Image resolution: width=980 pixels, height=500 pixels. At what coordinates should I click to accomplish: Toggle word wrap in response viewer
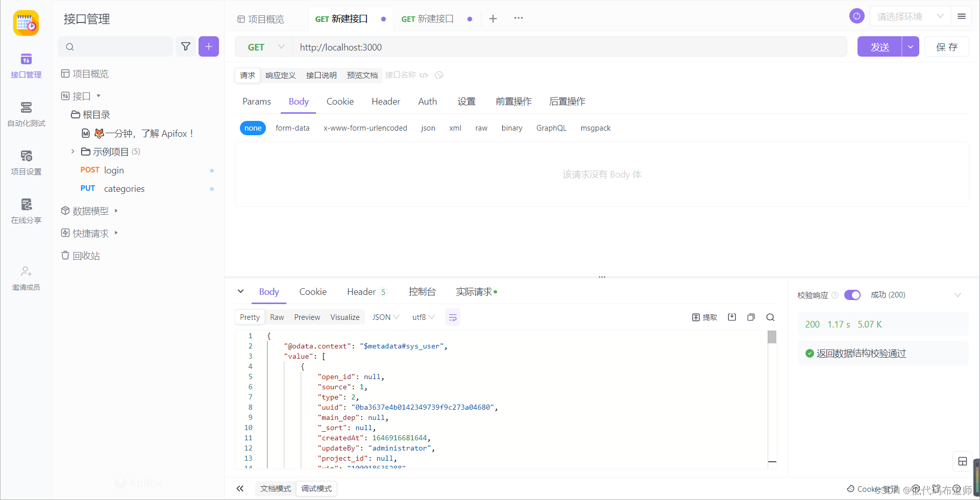453,317
